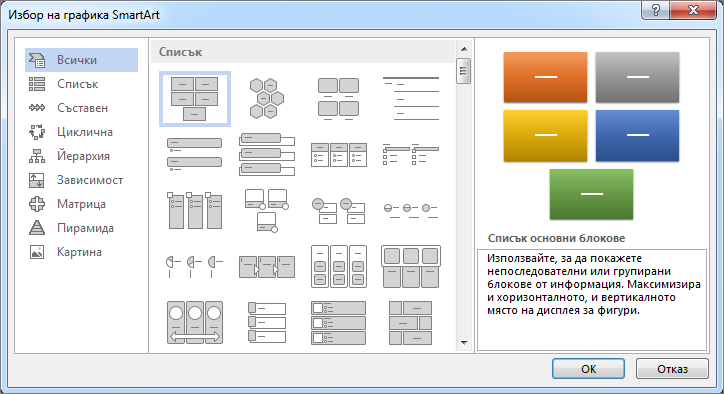
Task: Click the Списък основни блокове title
Action: point(556,238)
